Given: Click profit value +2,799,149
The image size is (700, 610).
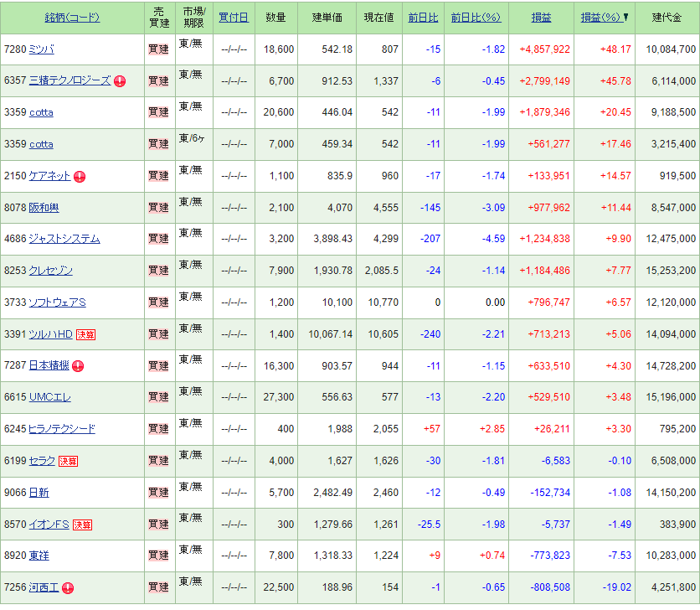Looking at the screenshot, I should coord(544,81).
